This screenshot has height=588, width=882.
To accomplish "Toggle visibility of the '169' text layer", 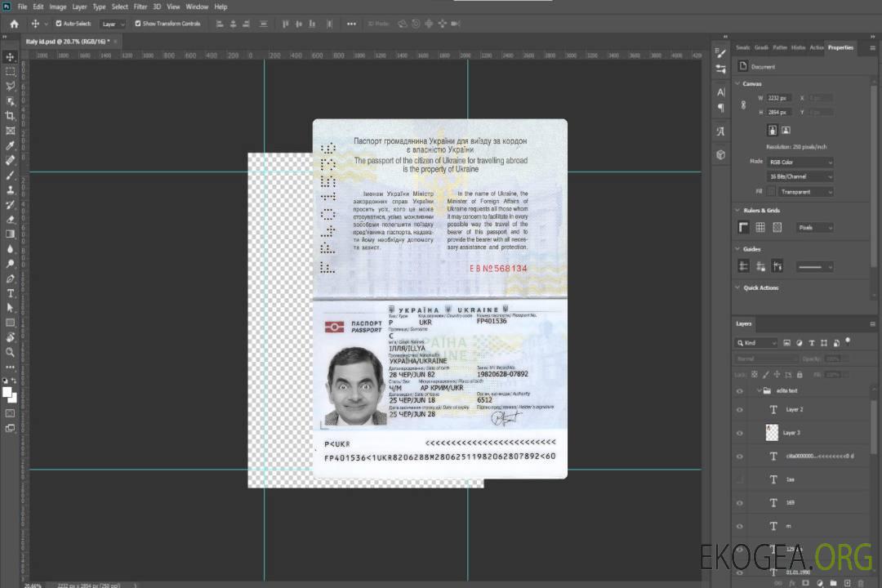I will tap(740, 503).
